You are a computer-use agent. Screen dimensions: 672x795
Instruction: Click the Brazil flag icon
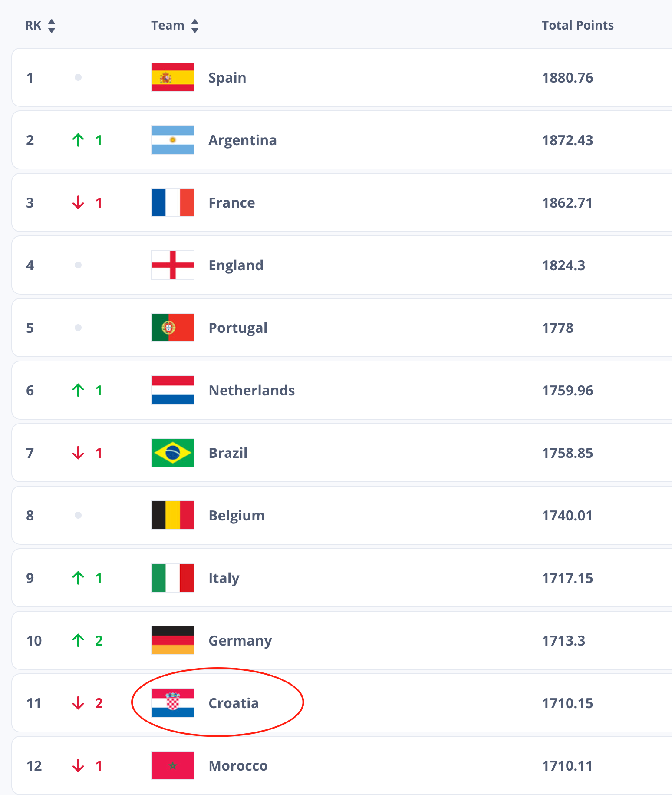coord(172,453)
